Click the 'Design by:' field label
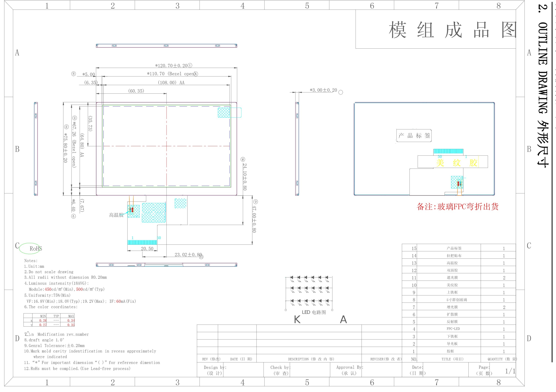556x392 pixels. [215, 367]
